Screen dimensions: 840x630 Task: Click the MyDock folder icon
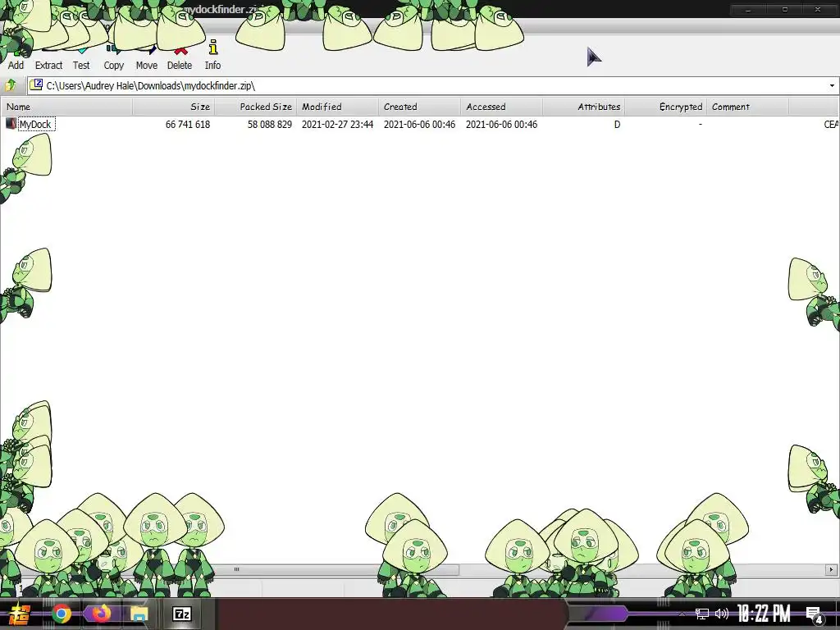coord(11,124)
